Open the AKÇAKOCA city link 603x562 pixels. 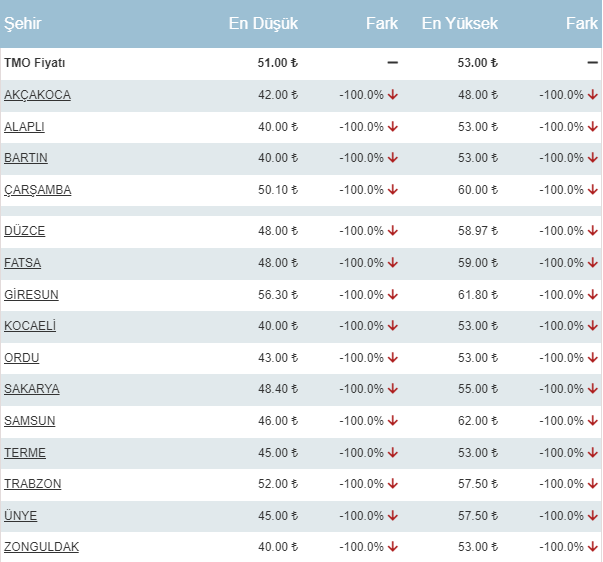[x=37, y=95]
